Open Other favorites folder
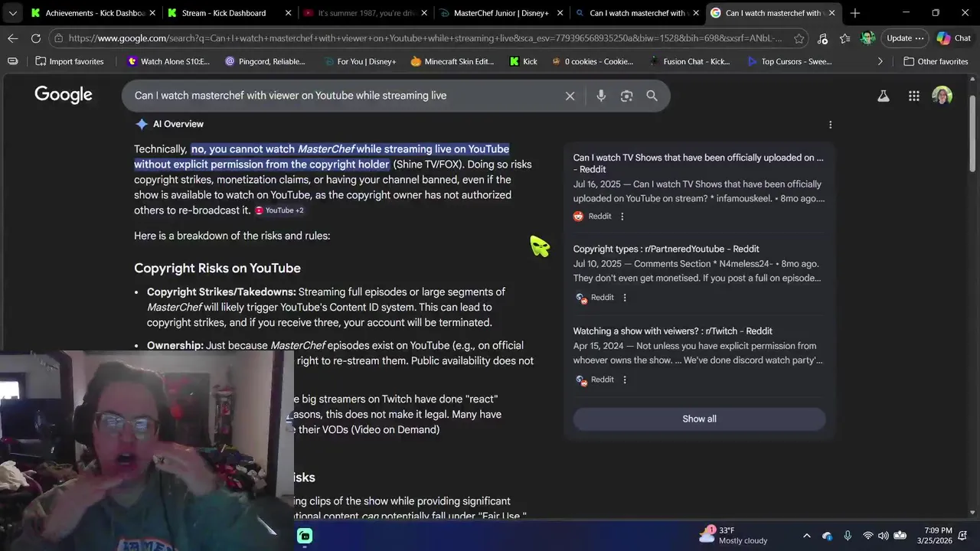The image size is (980, 551). tap(936, 61)
